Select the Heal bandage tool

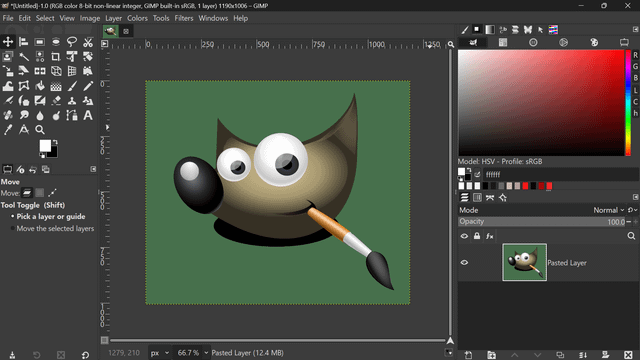pyautogui.click(x=8, y=115)
